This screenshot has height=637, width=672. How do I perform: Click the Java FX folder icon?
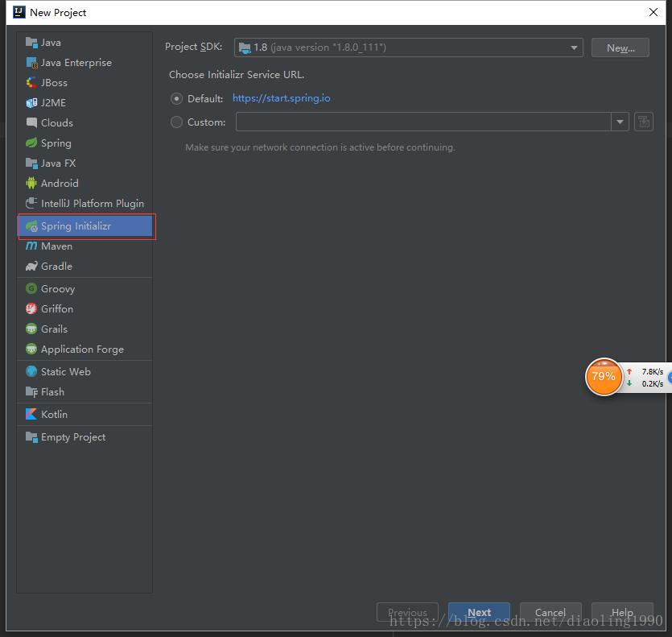click(x=31, y=163)
